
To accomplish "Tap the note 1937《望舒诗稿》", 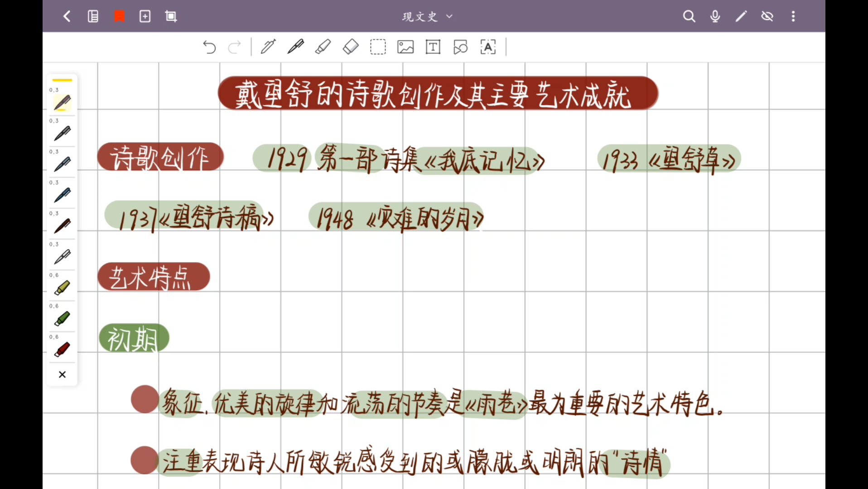I will click(x=189, y=217).
